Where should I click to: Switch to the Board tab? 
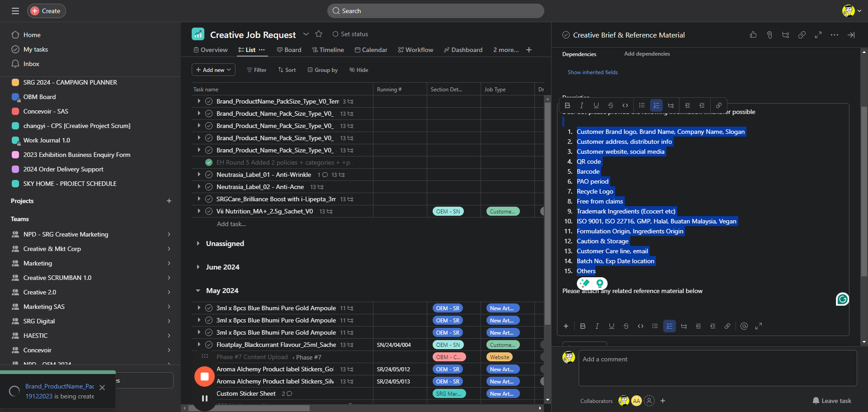(289, 50)
